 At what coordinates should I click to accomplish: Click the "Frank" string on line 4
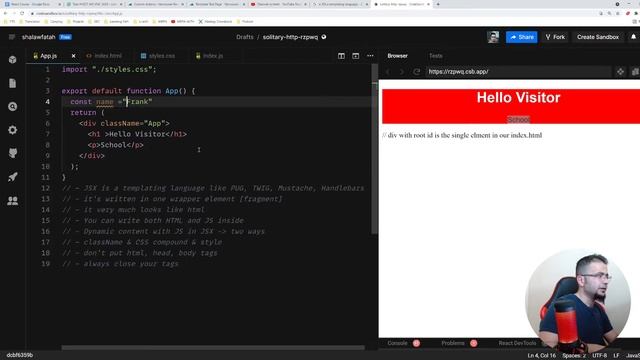pos(137,102)
